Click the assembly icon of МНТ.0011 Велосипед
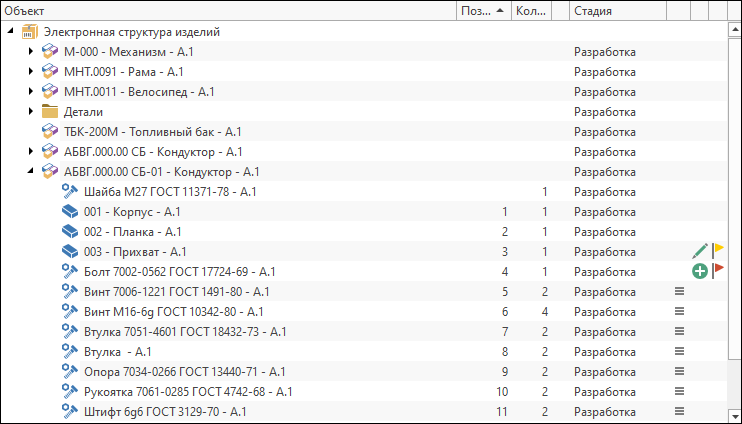742x424 pixels. [49, 92]
